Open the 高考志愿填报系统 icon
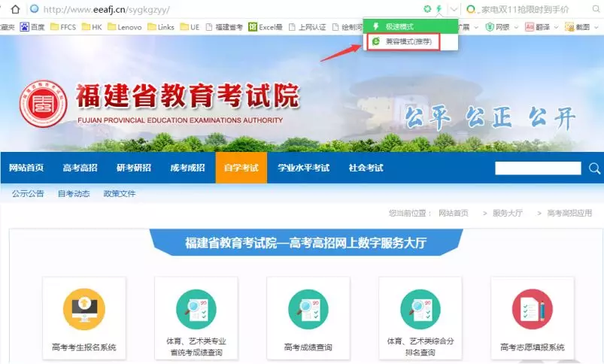 pyautogui.click(x=533, y=309)
